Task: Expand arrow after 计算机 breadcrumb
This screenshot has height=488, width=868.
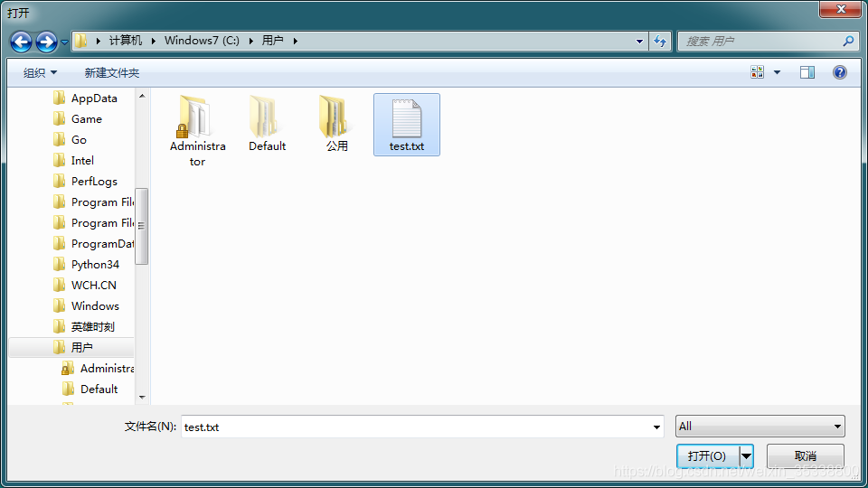Action: tap(154, 41)
